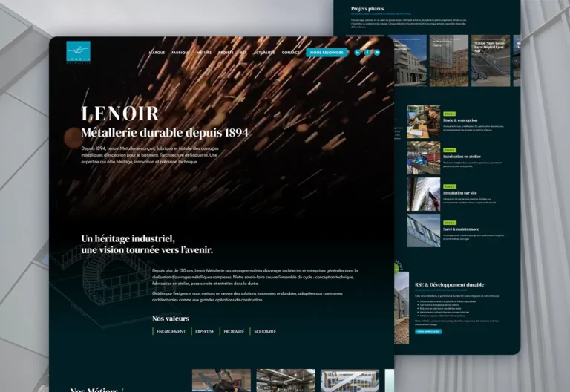Click 'Métallerie durable depuis 1894' subtitle
570x392 pixels.
pos(165,133)
